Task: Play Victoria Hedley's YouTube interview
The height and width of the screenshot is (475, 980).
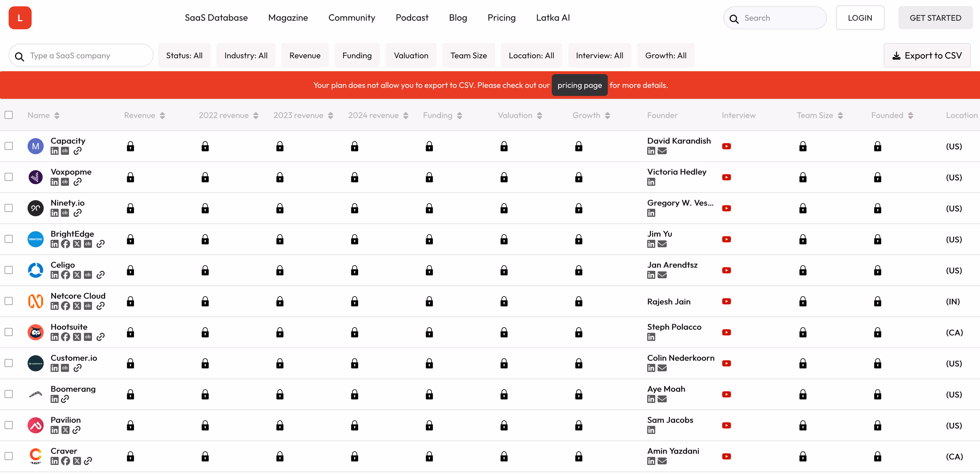Action: click(726, 177)
